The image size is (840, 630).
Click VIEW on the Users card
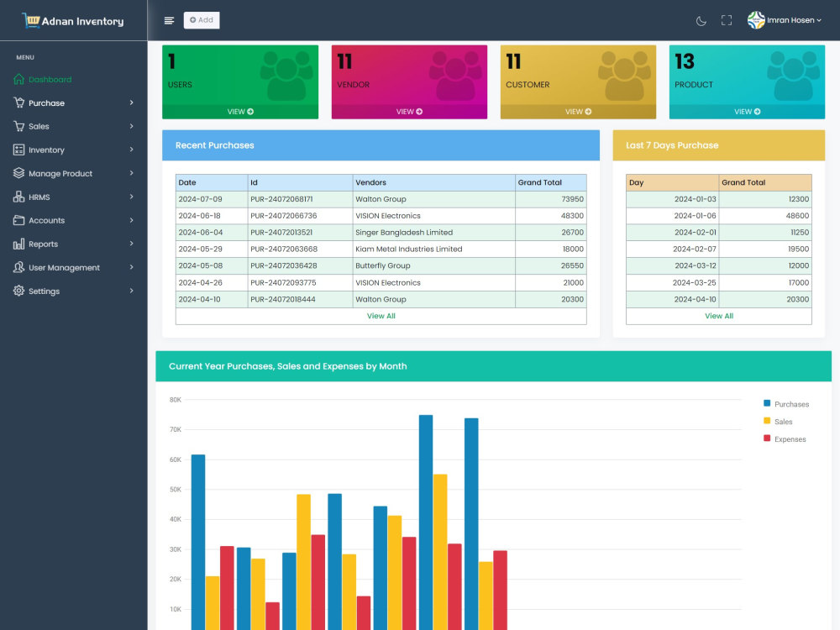click(x=240, y=112)
